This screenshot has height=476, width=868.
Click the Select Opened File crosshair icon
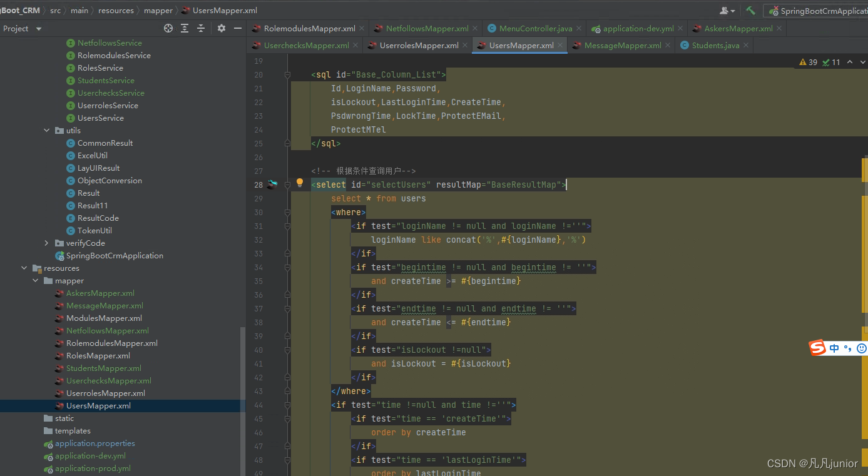point(167,28)
